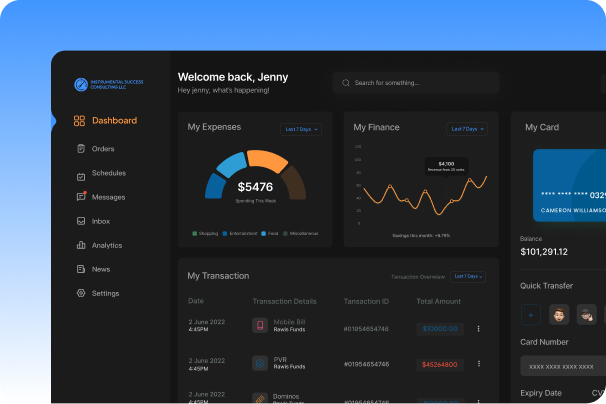The image size is (606, 404).
Task: Select the orange segment of expenses gauge
Action: pos(268,160)
